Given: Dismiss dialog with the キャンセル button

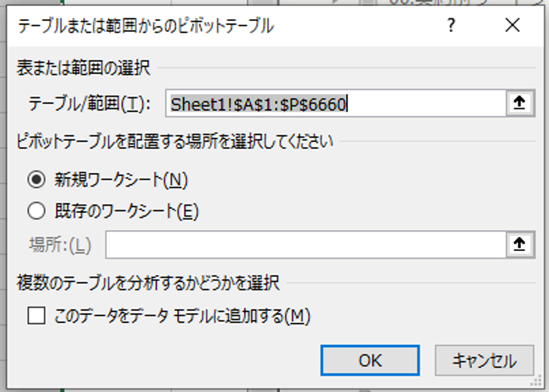Looking at the screenshot, I should [x=484, y=361].
